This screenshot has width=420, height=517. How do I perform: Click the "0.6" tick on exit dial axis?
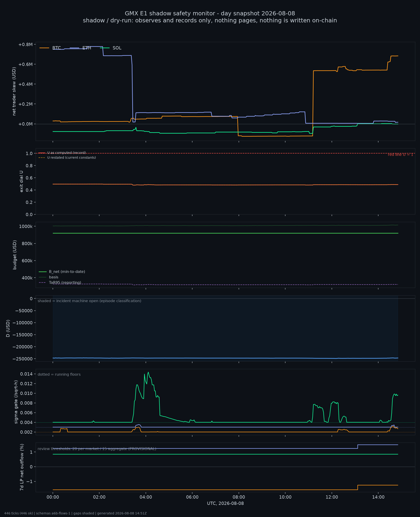tap(29, 178)
